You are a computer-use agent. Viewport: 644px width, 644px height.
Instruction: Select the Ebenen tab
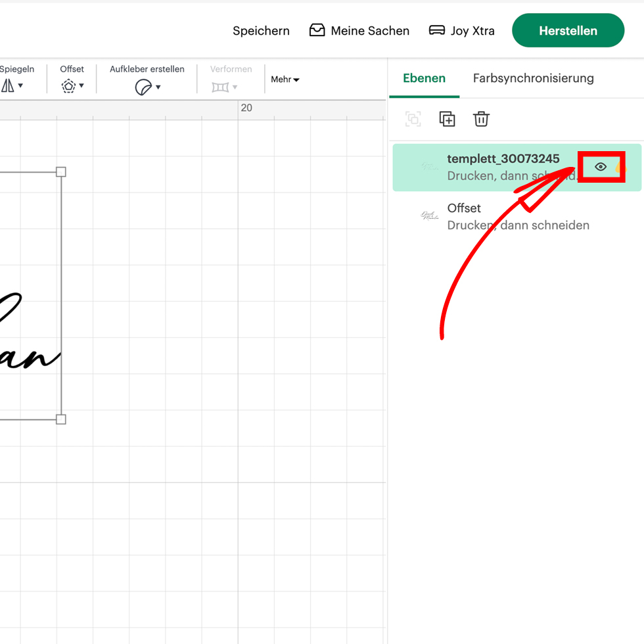point(424,78)
